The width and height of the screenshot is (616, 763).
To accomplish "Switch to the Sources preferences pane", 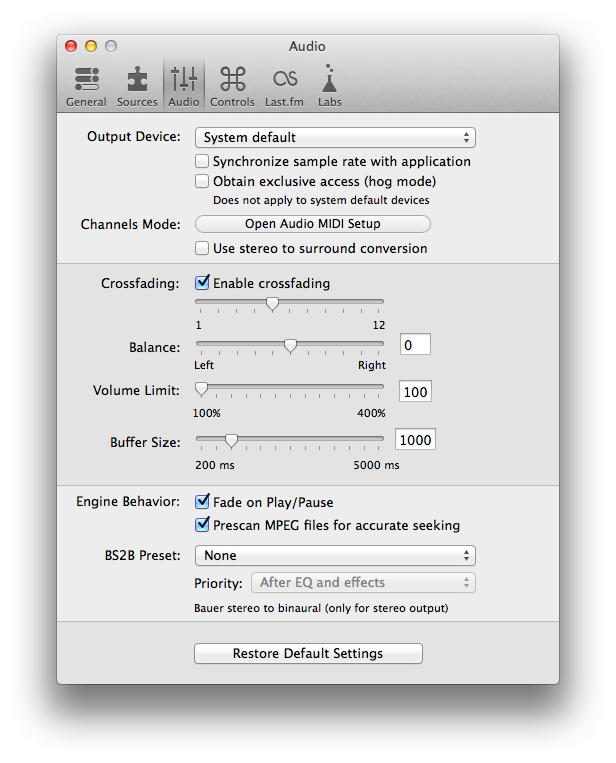I will click(x=137, y=87).
